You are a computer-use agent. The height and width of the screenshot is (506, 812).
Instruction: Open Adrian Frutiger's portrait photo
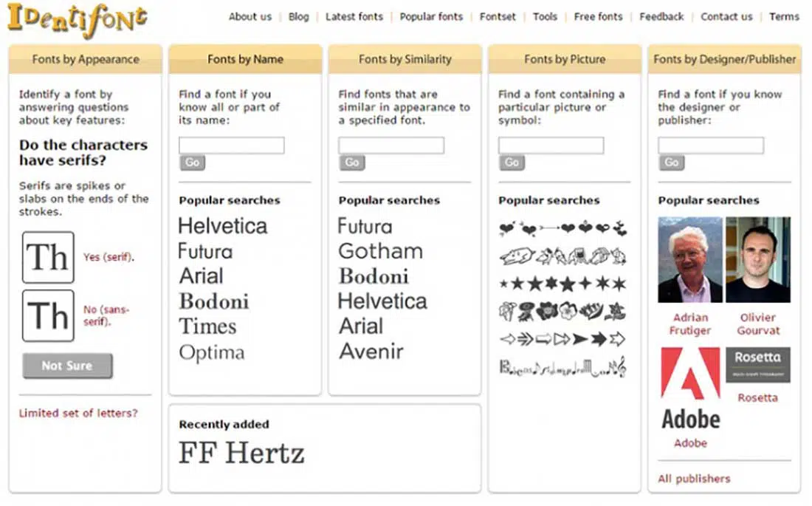[690, 259]
